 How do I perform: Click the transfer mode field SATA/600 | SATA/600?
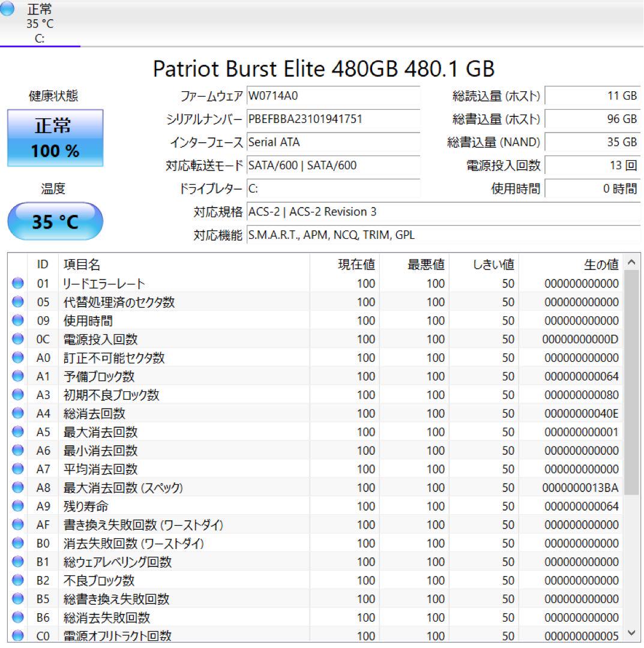333,166
